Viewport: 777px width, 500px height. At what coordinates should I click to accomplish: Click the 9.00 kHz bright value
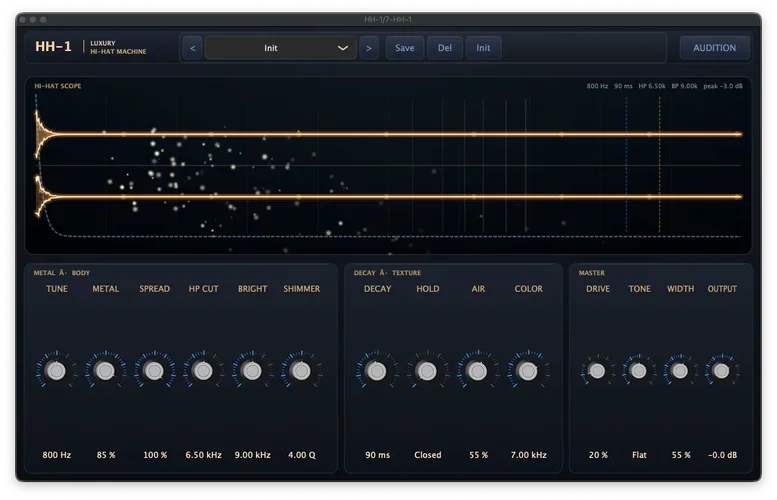[x=252, y=455]
